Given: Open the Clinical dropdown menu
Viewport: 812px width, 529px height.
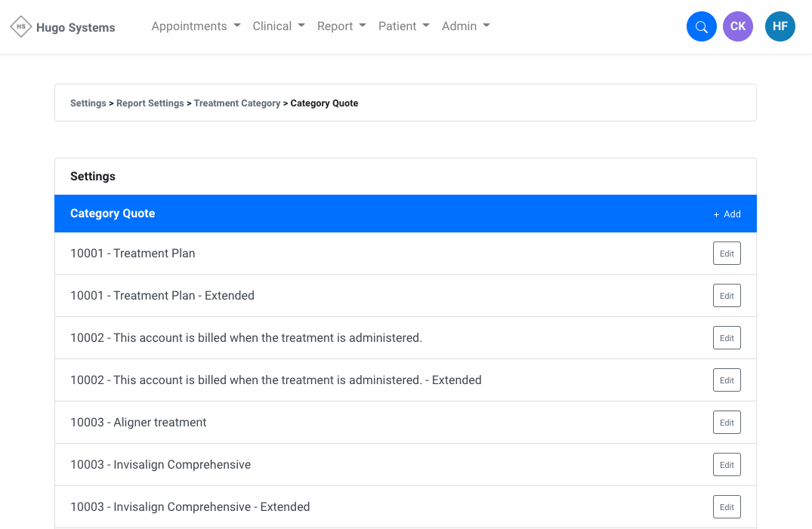Looking at the screenshot, I should pyautogui.click(x=278, y=26).
